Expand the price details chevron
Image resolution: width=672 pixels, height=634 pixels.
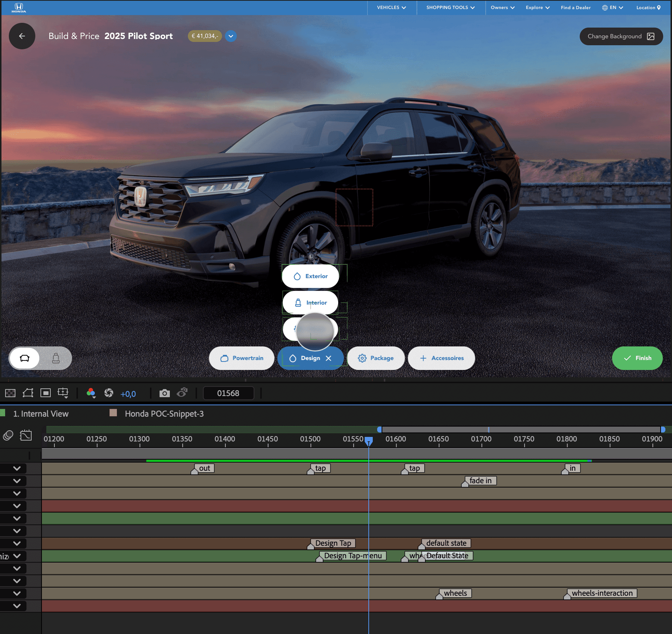[x=231, y=36]
